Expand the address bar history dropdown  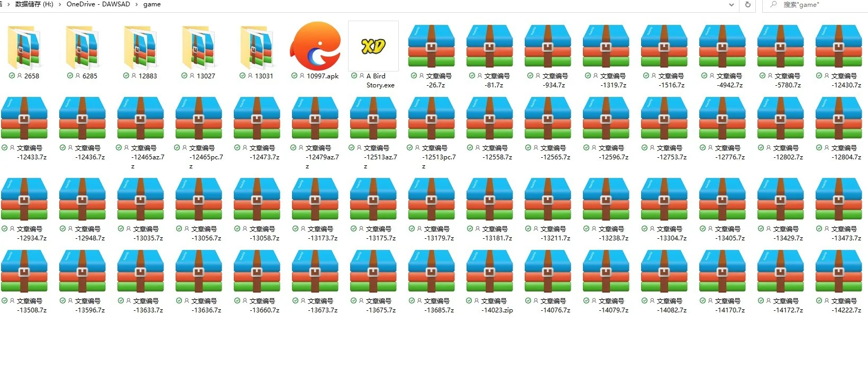731,5
